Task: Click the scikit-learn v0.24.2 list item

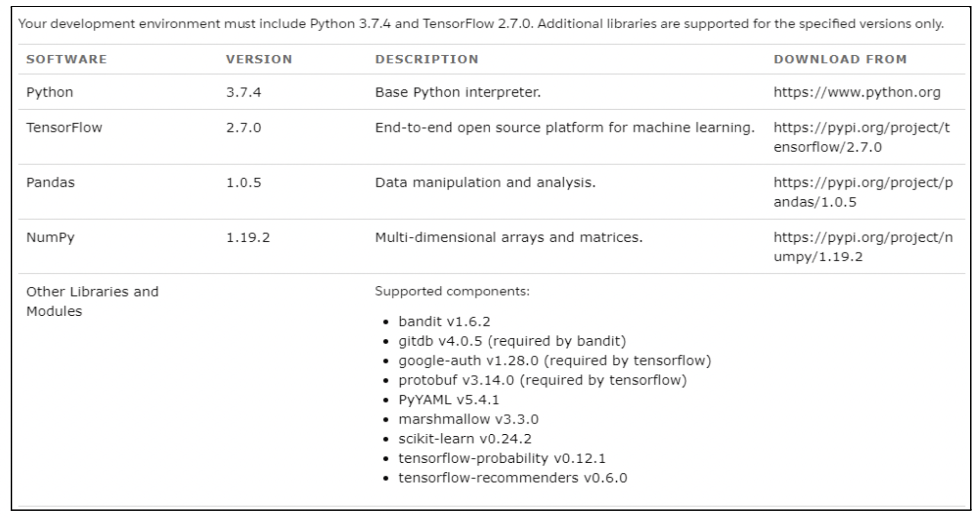Action: (x=465, y=439)
